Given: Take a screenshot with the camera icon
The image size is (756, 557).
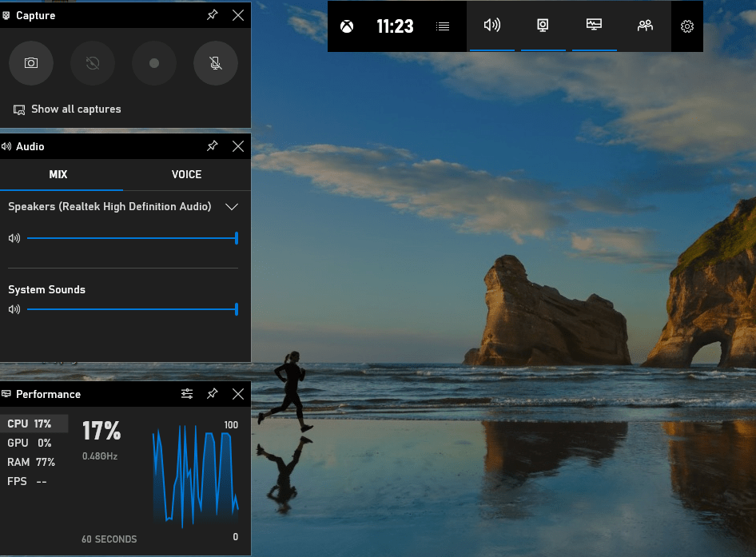Looking at the screenshot, I should (x=31, y=63).
